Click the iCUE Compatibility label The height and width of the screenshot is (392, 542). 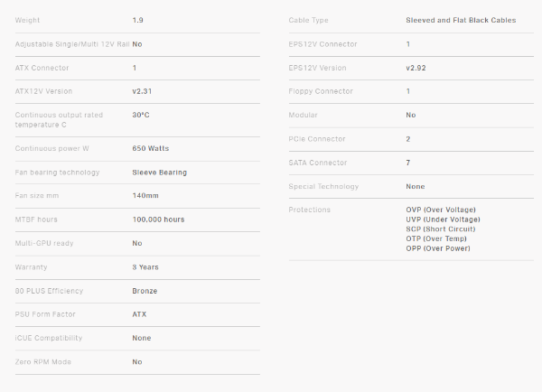pyautogui.click(x=49, y=338)
